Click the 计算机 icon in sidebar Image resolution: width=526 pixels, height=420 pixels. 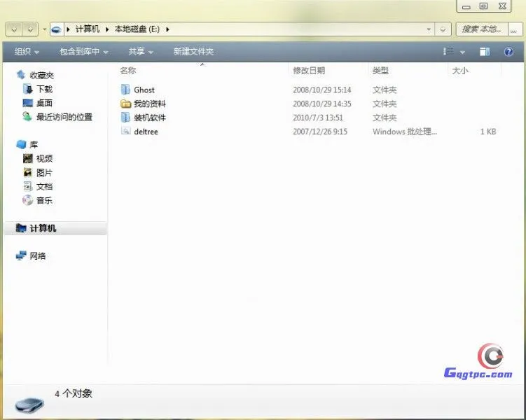(x=21, y=228)
